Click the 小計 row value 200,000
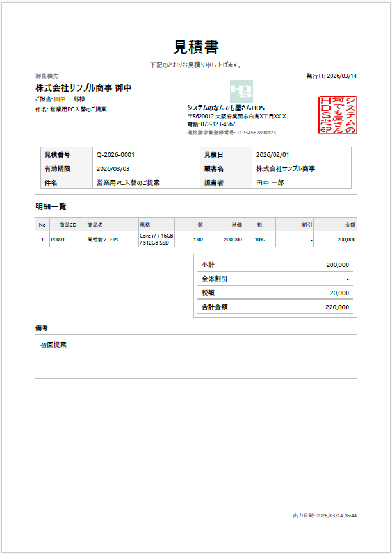The height and width of the screenshot is (554, 392). [338, 265]
